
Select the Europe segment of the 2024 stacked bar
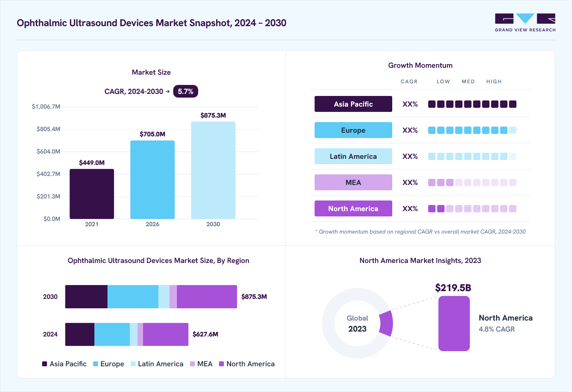[112, 334]
